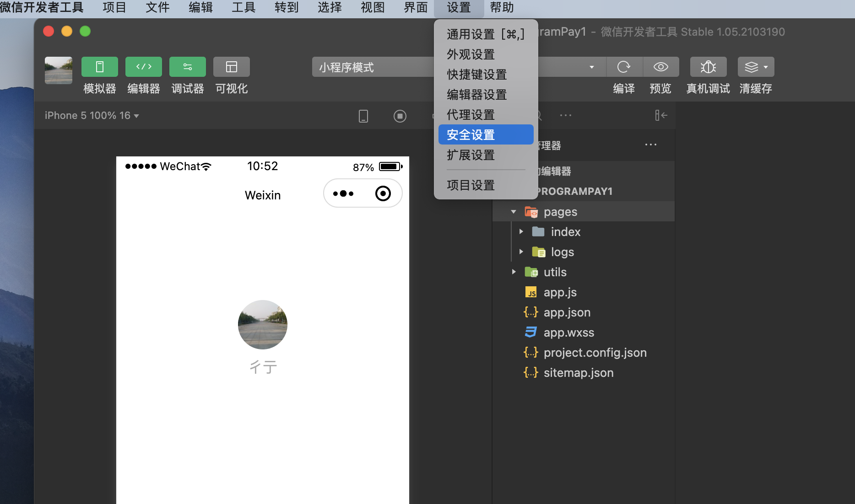The width and height of the screenshot is (855, 504).
Task: Select 项目设置 menu item
Action: coord(486,185)
